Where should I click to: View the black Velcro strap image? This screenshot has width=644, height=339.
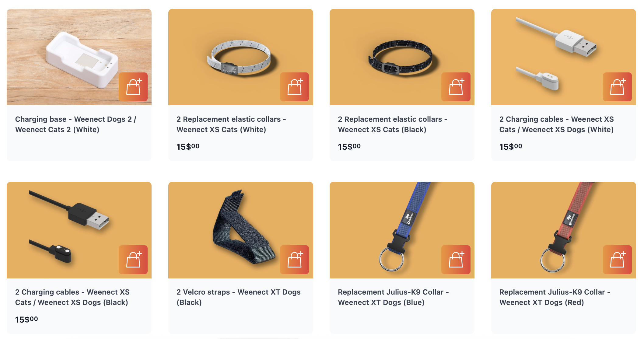(x=240, y=230)
